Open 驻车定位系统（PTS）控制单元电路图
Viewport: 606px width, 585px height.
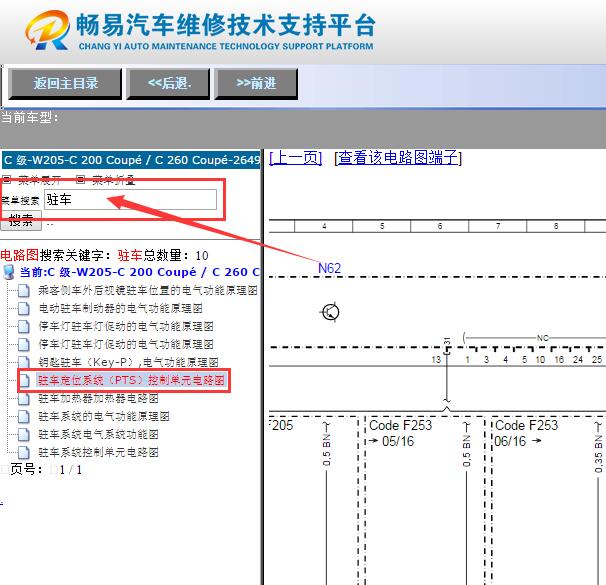coord(131,380)
